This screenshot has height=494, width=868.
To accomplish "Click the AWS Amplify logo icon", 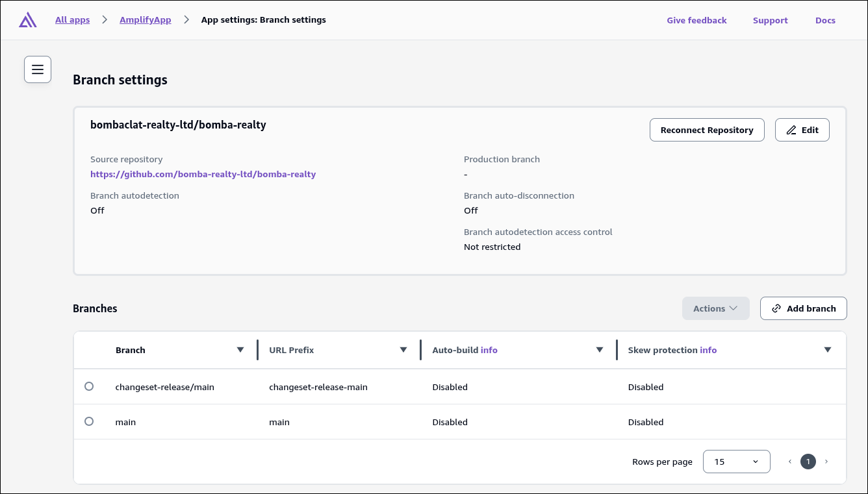I will tap(28, 20).
